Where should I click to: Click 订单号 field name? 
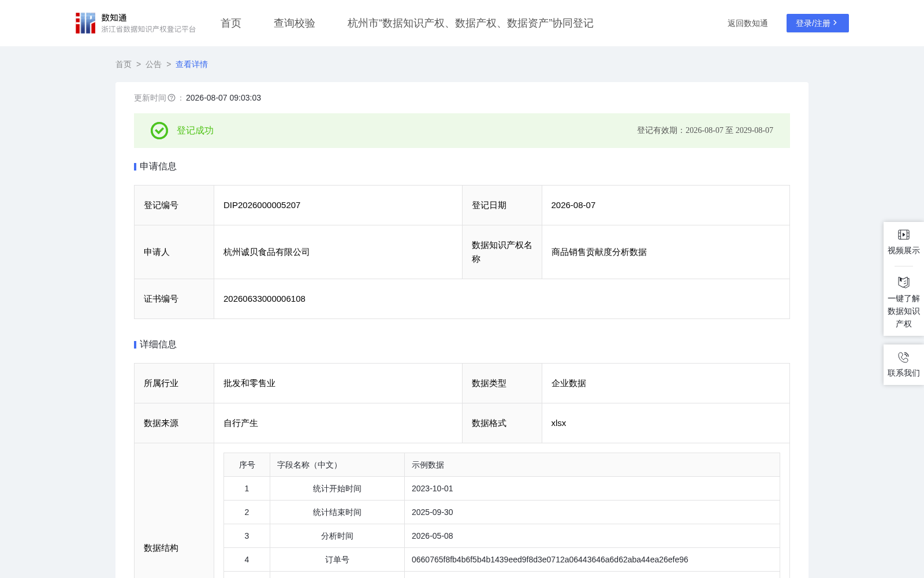click(337, 560)
